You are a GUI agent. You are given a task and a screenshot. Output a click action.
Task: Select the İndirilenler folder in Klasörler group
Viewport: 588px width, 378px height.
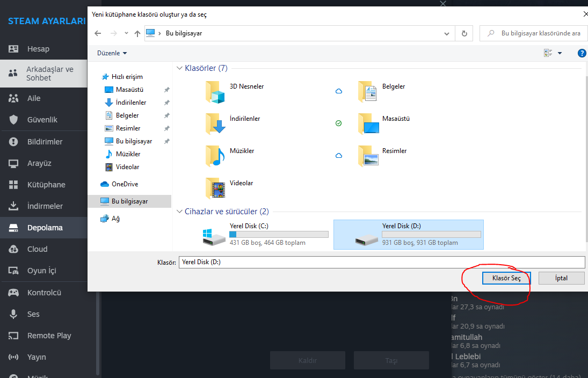[x=233, y=124]
